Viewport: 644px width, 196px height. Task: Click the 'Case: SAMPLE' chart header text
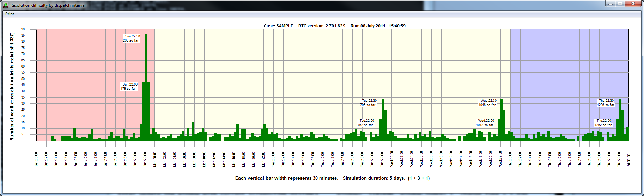point(278,26)
